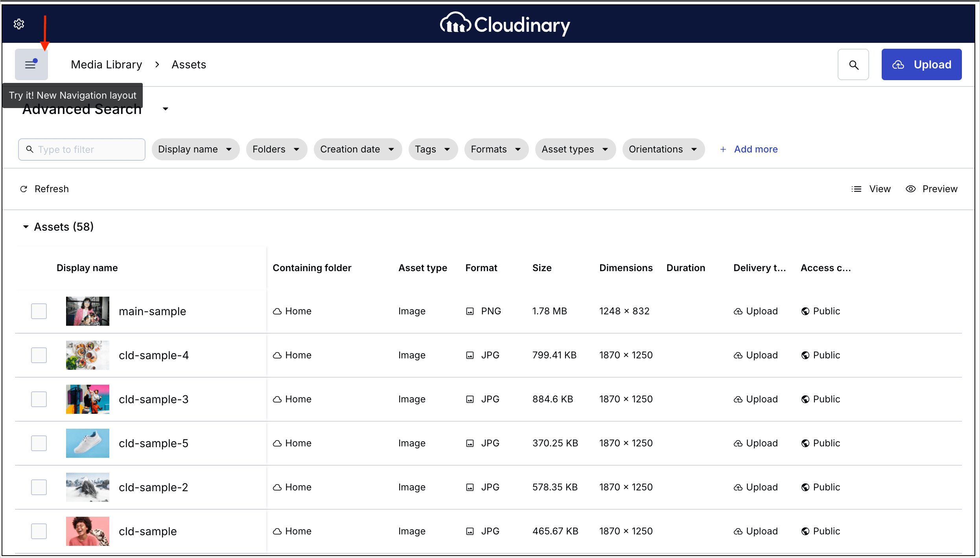Click the Refresh icon
The width and height of the screenshot is (980, 558).
click(x=24, y=189)
